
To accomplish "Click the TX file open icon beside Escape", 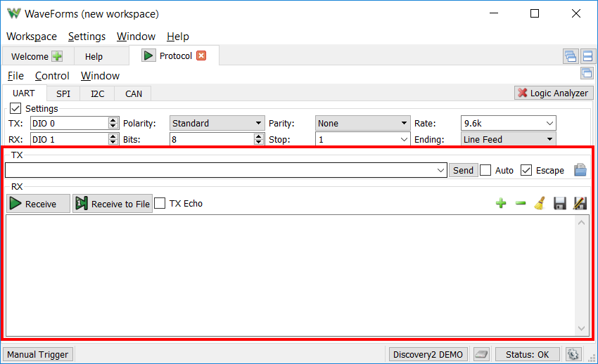I will coord(580,170).
